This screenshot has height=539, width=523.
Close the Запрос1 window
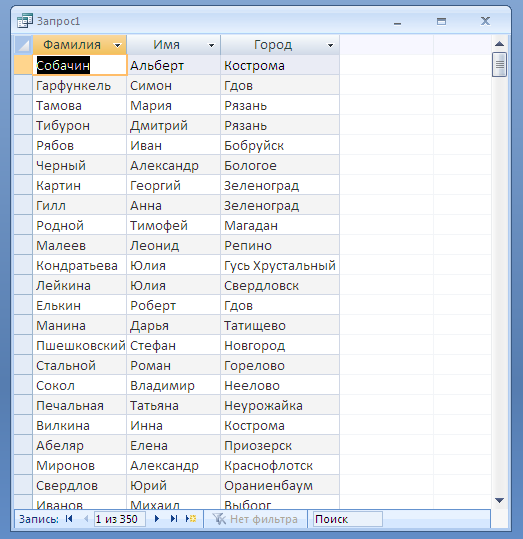(485, 21)
